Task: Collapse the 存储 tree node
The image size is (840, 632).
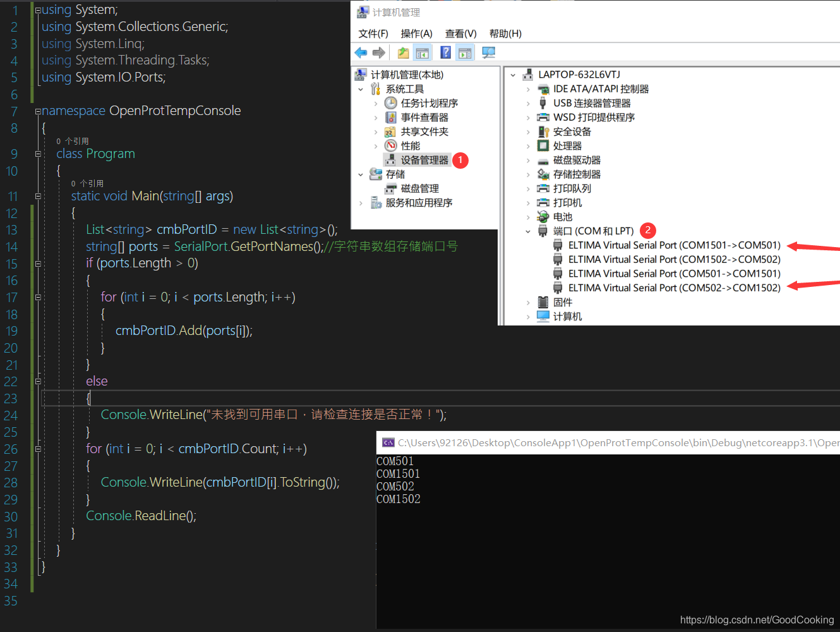Action: (361, 174)
